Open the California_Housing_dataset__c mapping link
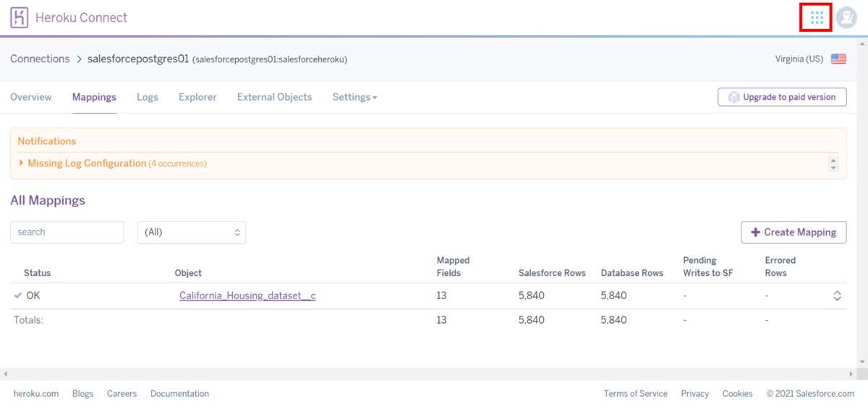 pyautogui.click(x=247, y=295)
